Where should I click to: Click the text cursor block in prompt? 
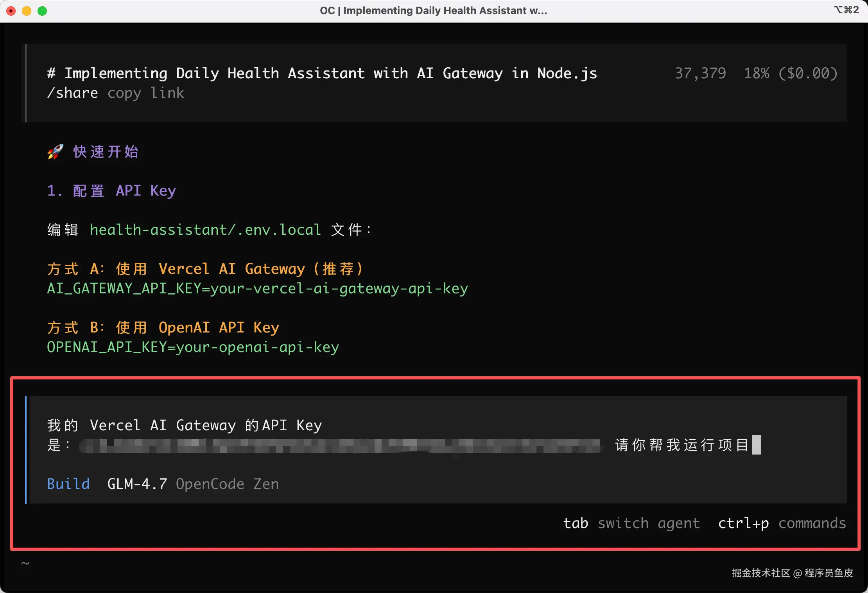pyautogui.click(x=756, y=445)
